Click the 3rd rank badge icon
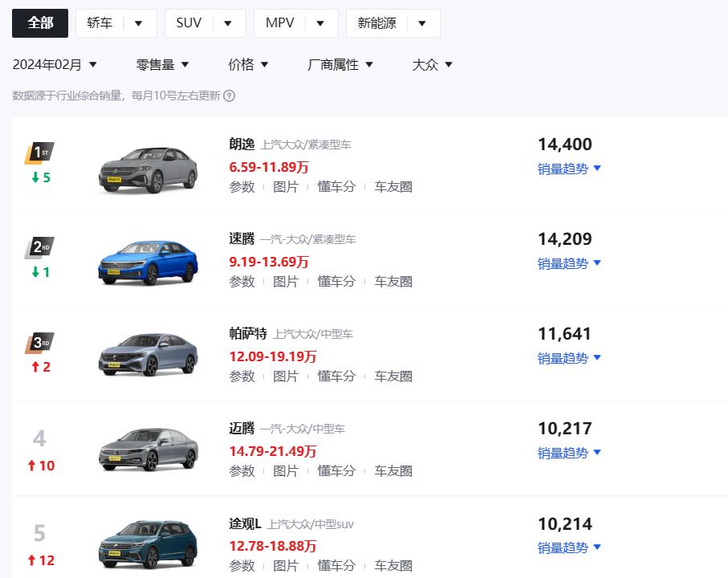Screen dimensions: 728x578 [x=39, y=343]
